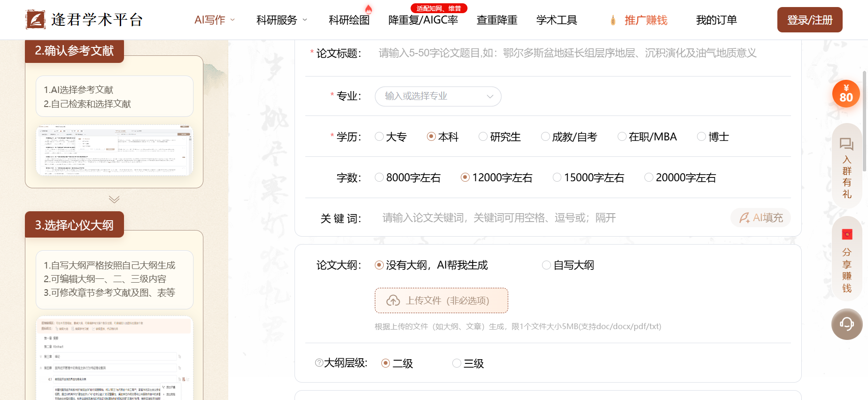The height and width of the screenshot is (400, 868).
Task: Open the customer service headset icon
Action: pyautogui.click(x=847, y=324)
